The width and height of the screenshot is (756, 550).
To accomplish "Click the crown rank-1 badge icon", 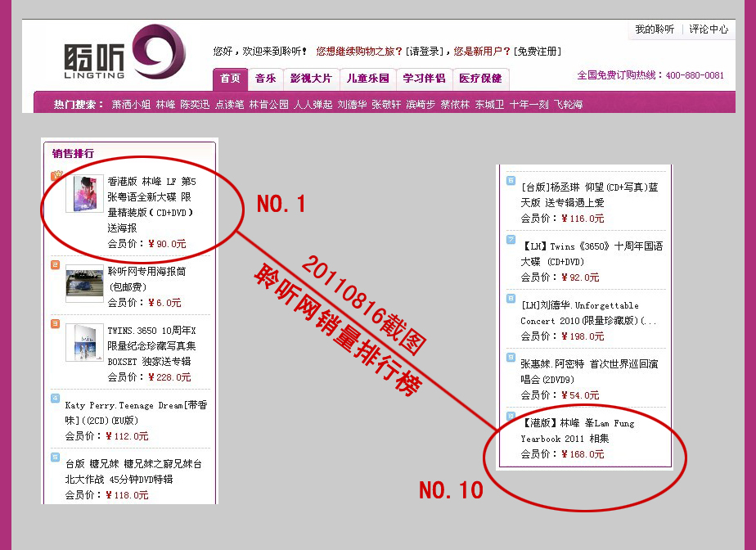I will pyautogui.click(x=56, y=175).
